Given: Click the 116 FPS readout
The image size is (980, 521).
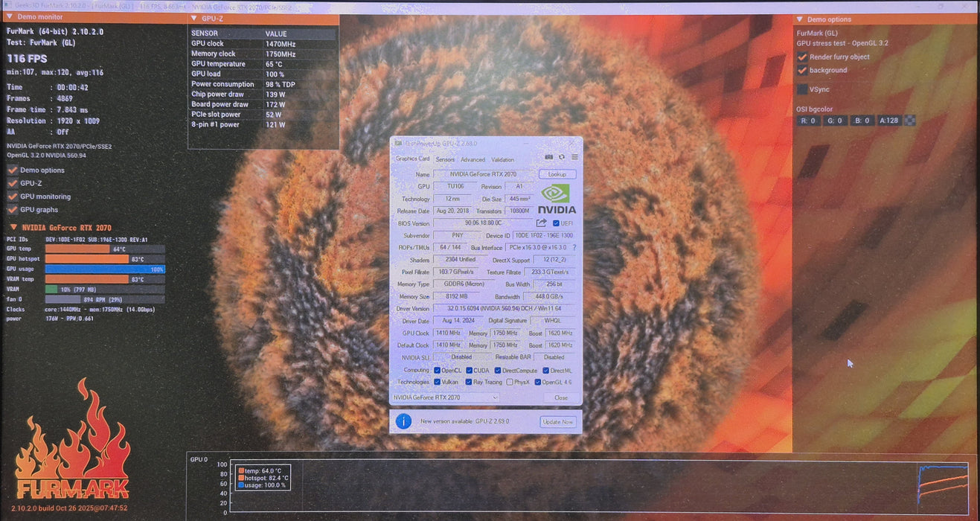Looking at the screenshot, I should [x=28, y=58].
